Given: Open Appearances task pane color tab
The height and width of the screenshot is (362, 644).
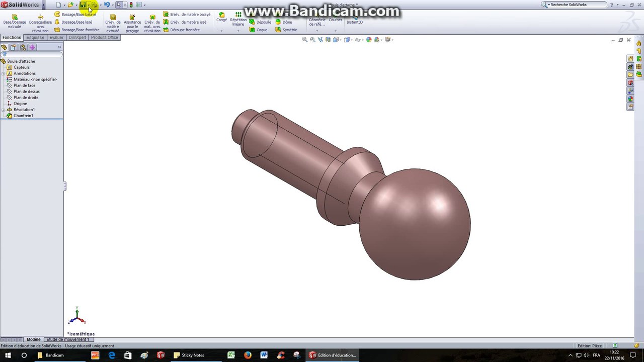Looking at the screenshot, I should click(x=630, y=99).
